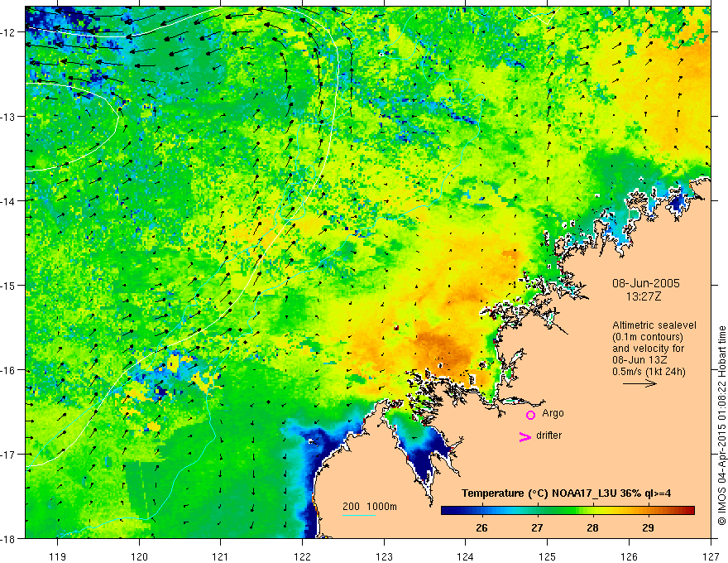Click the cyan isobath legend line
Viewport: 728px width, 563px height.
(x=359, y=515)
